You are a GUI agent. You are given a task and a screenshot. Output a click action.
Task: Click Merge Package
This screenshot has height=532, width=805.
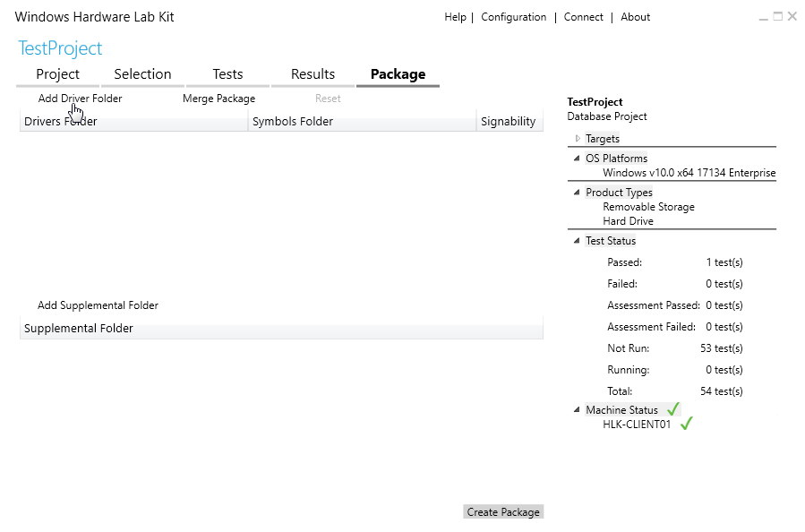click(x=218, y=99)
